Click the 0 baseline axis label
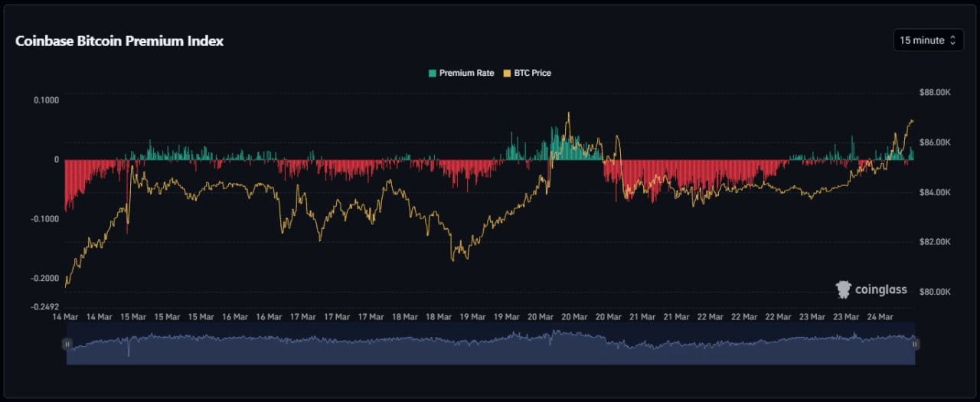The image size is (980, 402). click(57, 160)
